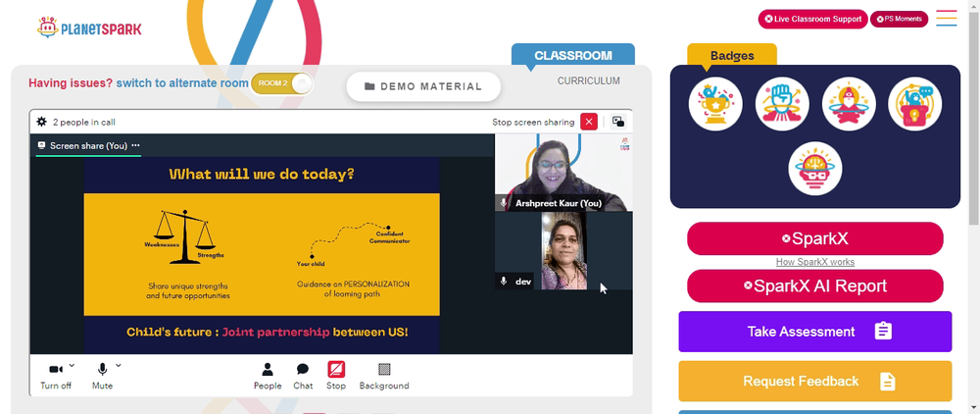This screenshot has height=414, width=980.
Task: Click the trophy star badge
Action: point(715,104)
